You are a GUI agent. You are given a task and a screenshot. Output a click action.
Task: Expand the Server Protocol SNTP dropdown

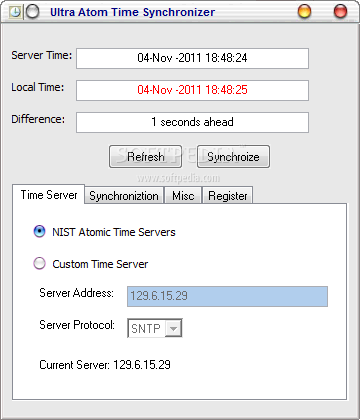[x=173, y=329]
